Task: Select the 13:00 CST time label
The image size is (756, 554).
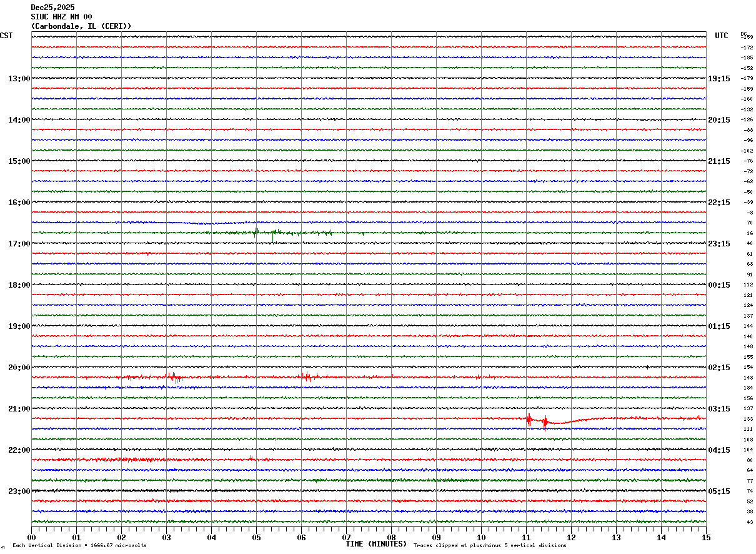Action: [19, 79]
